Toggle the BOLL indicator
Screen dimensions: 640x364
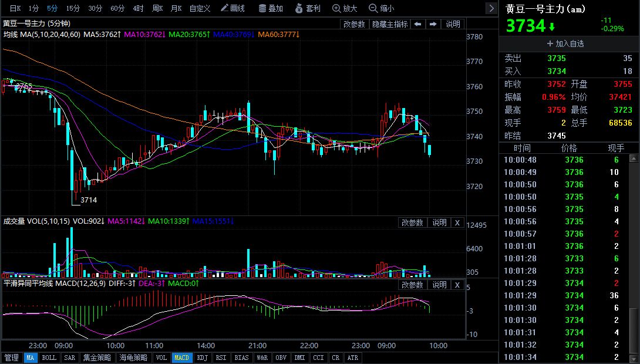coord(49,358)
